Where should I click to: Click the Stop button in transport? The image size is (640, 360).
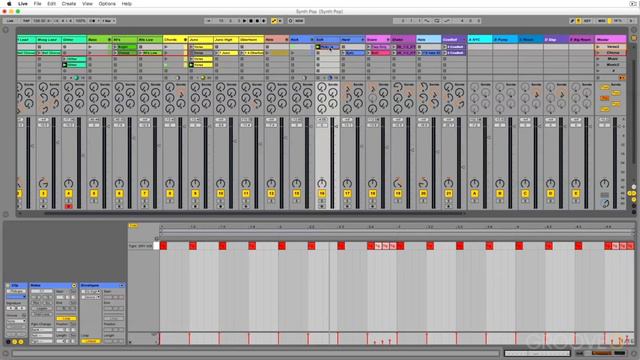(251, 20)
